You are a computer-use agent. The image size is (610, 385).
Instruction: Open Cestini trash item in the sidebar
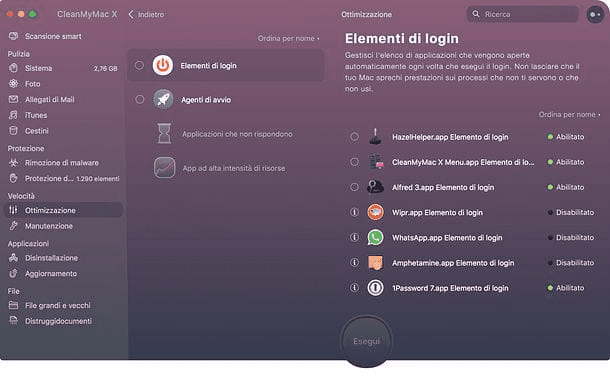(x=37, y=131)
